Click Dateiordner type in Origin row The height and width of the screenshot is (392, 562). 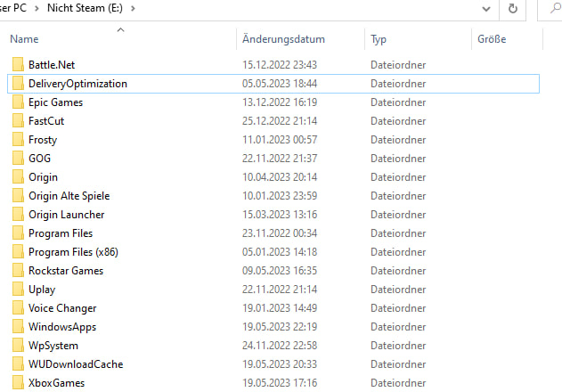pyautogui.click(x=398, y=177)
